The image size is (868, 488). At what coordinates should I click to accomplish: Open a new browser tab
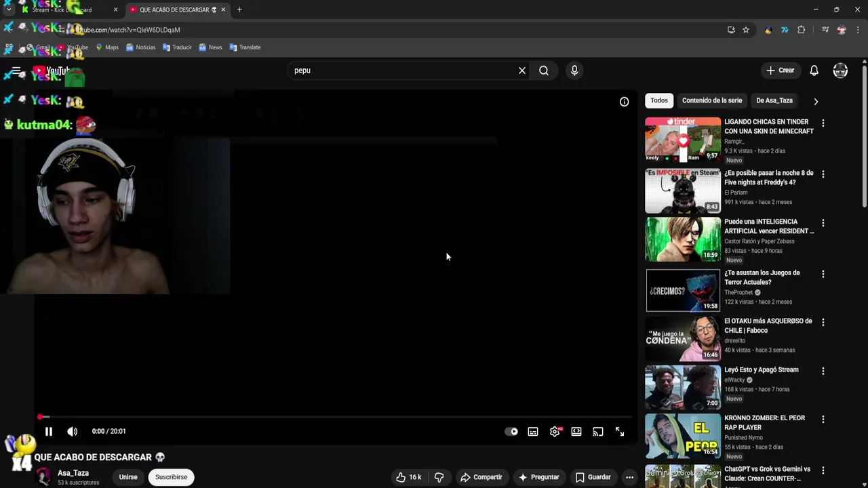(x=239, y=9)
